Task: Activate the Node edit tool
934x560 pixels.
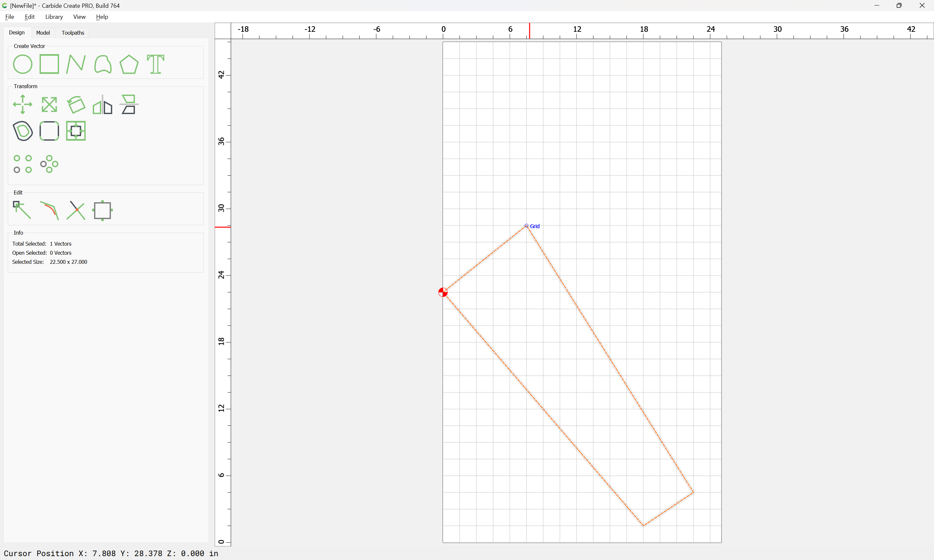Action: tap(22, 210)
